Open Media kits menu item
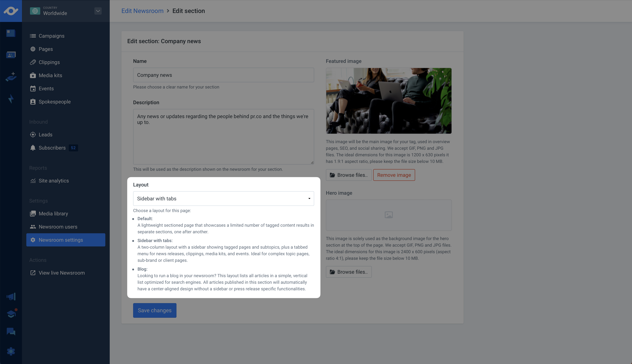632x364 pixels. [50, 76]
